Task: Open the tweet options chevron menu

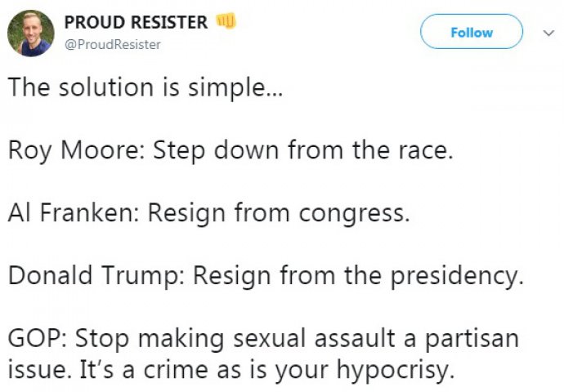Action: tap(547, 33)
